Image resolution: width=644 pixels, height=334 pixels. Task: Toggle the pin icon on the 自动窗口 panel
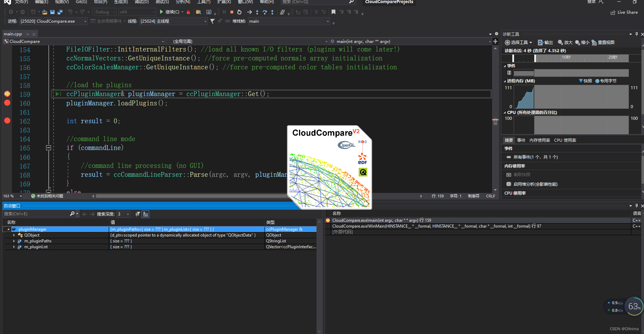[637, 206]
